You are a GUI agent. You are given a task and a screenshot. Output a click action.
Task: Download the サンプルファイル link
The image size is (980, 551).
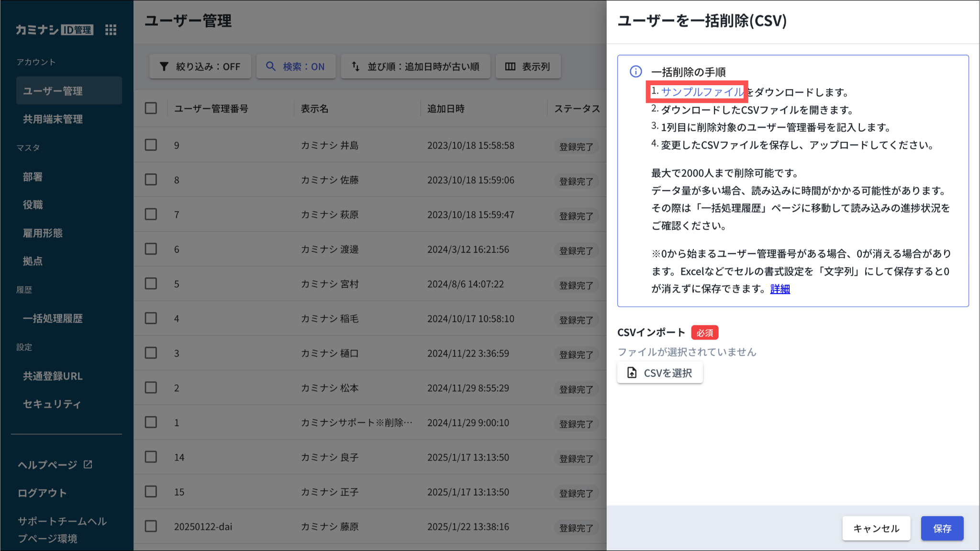click(x=702, y=92)
